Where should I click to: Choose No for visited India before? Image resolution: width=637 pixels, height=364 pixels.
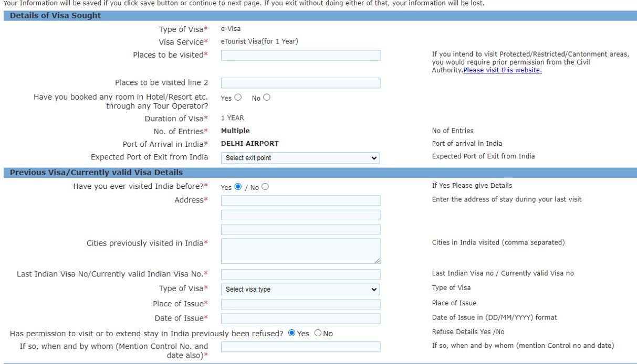265,187
